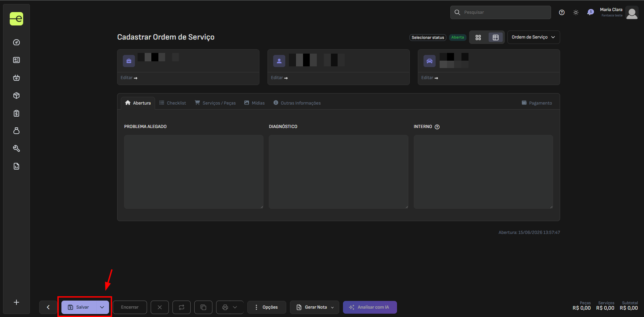This screenshot has height=317, width=644.
Task: Open the contacts card icon in sidebar
Action: (x=16, y=60)
